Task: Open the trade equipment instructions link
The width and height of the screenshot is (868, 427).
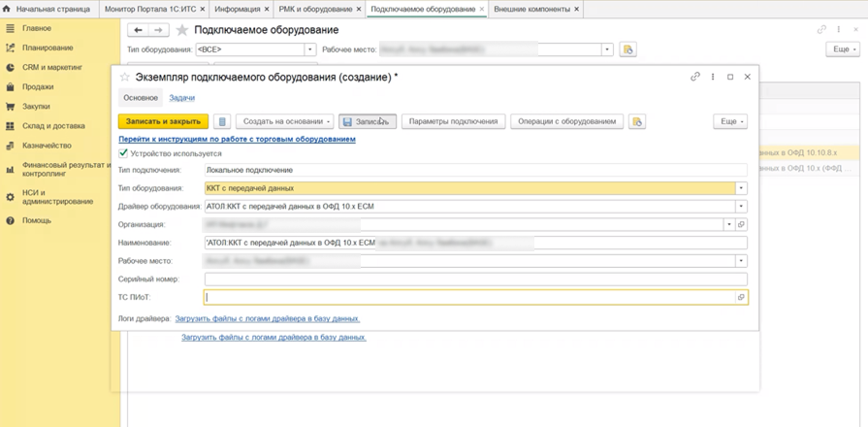Action: pos(237,139)
